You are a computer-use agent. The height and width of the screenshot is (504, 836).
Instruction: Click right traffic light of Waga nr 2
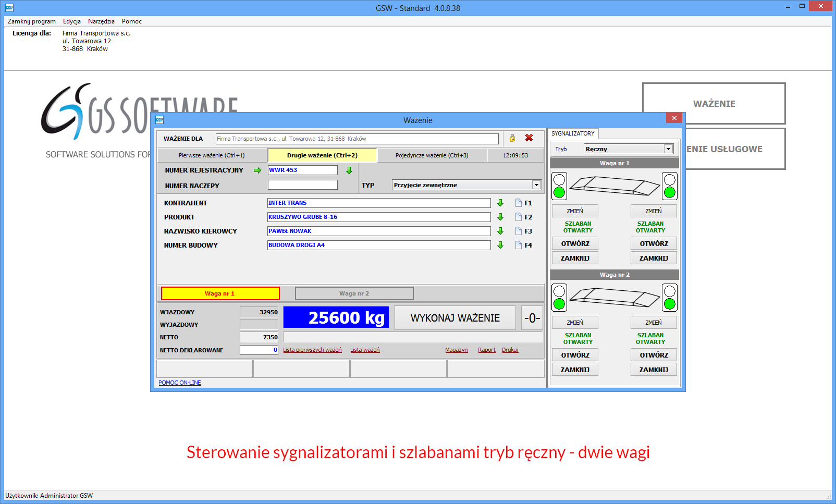tap(670, 298)
